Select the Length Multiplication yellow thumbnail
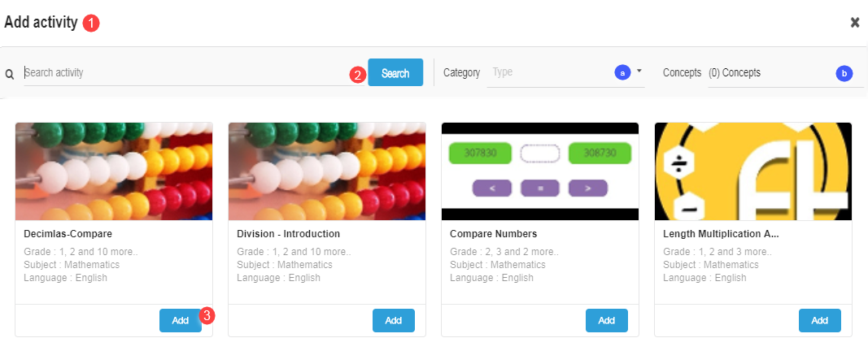 tap(753, 171)
